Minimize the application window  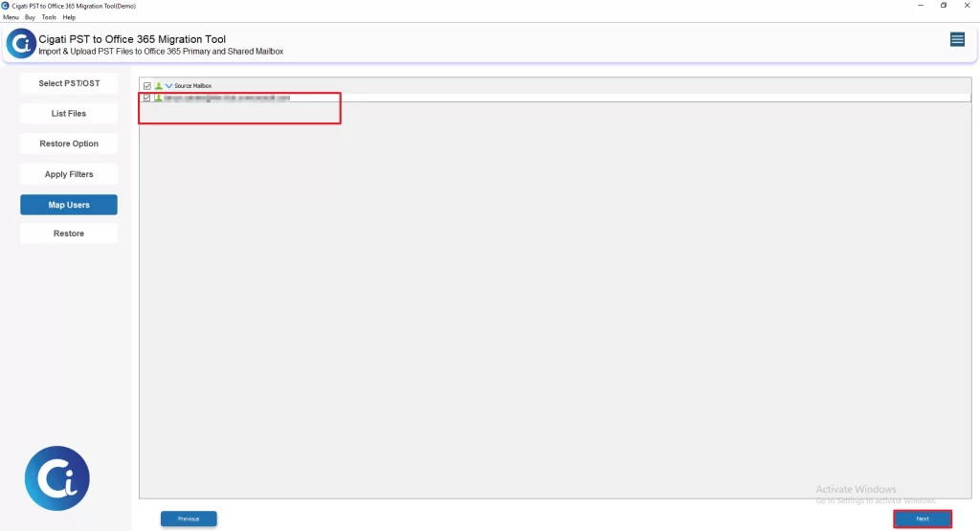[x=921, y=6]
